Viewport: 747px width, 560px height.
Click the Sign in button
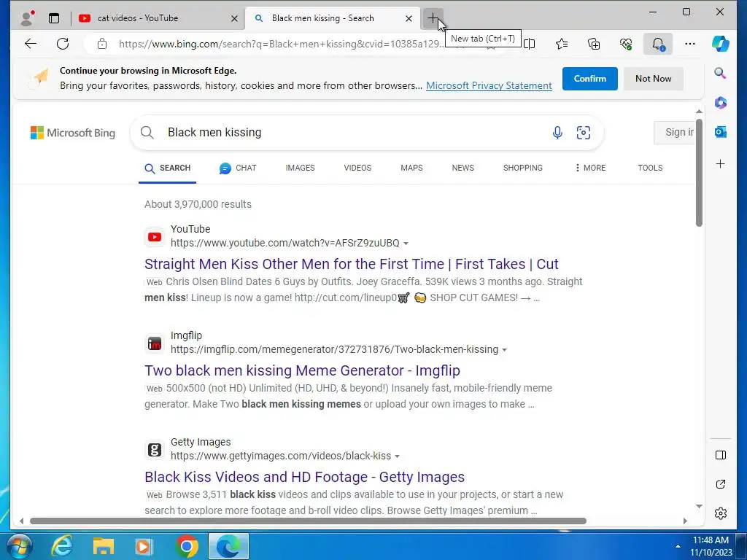[x=675, y=133]
